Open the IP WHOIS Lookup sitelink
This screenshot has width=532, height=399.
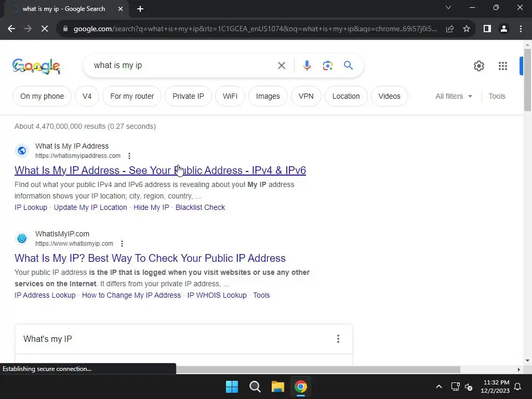pos(217,295)
